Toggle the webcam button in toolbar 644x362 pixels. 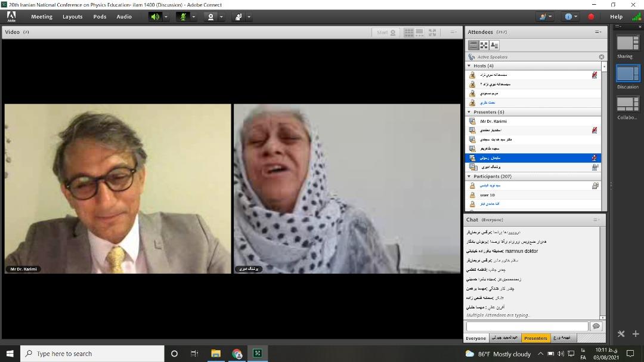210,17
